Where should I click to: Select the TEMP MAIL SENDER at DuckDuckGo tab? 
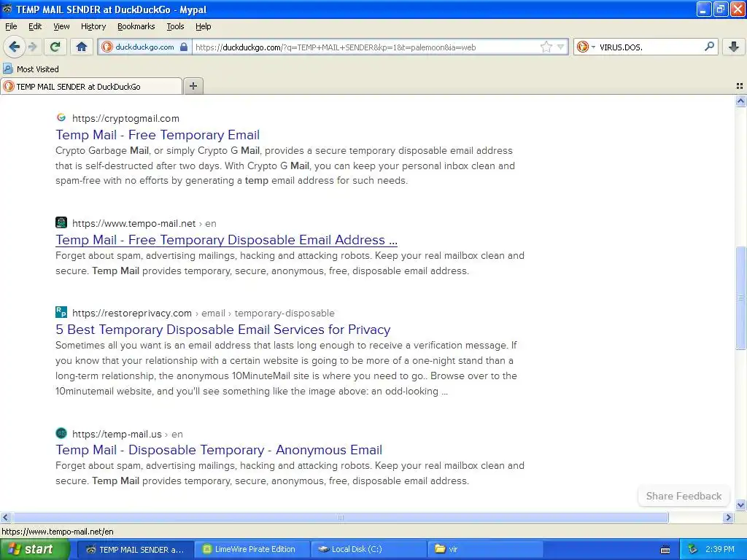(x=91, y=86)
